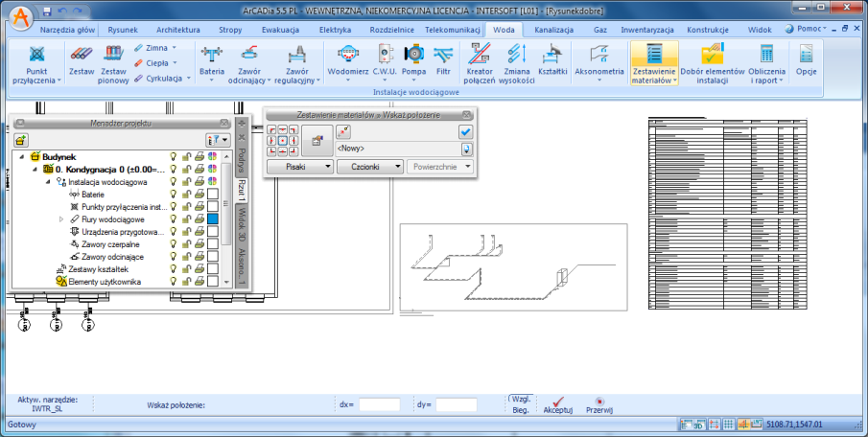Toggle the grid icon in status bar
This screenshot has height=437, width=868.
729,425
